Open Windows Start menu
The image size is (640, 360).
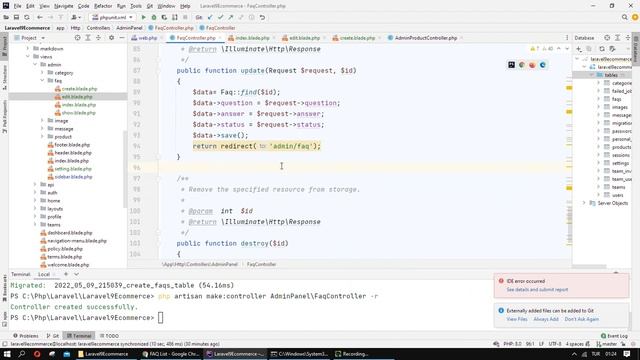point(7,354)
